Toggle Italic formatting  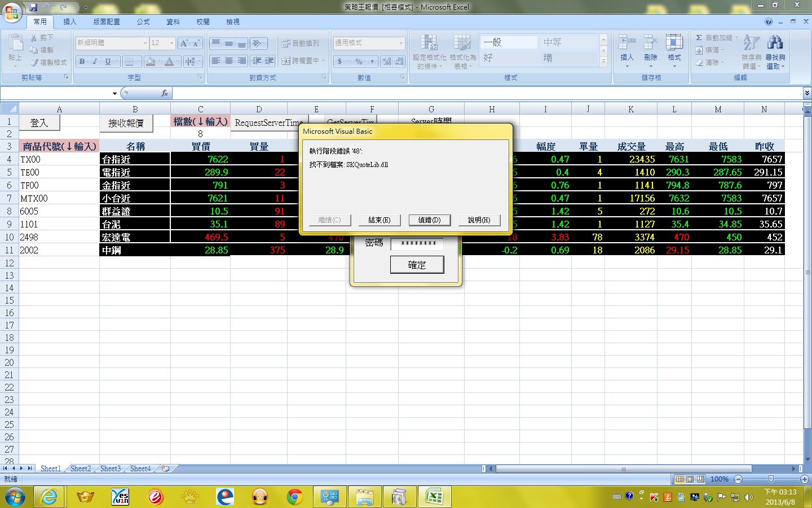click(x=95, y=61)
